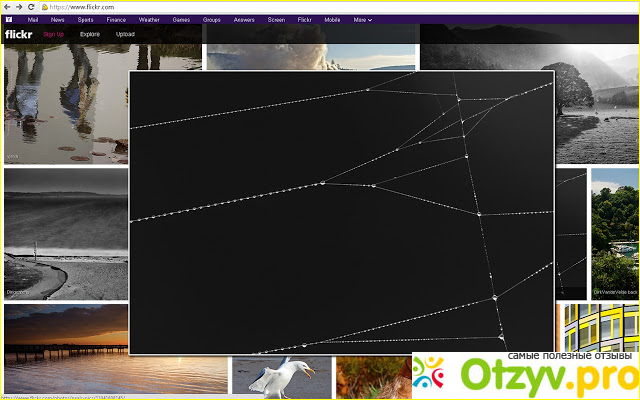Open News in the Yahoo navigation bar
This screenshot has width=640, height=400.
pos(58,19)
